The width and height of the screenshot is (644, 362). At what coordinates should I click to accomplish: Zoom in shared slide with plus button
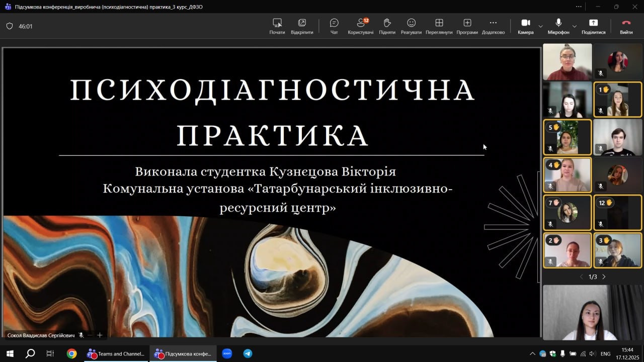coord(100,335)
